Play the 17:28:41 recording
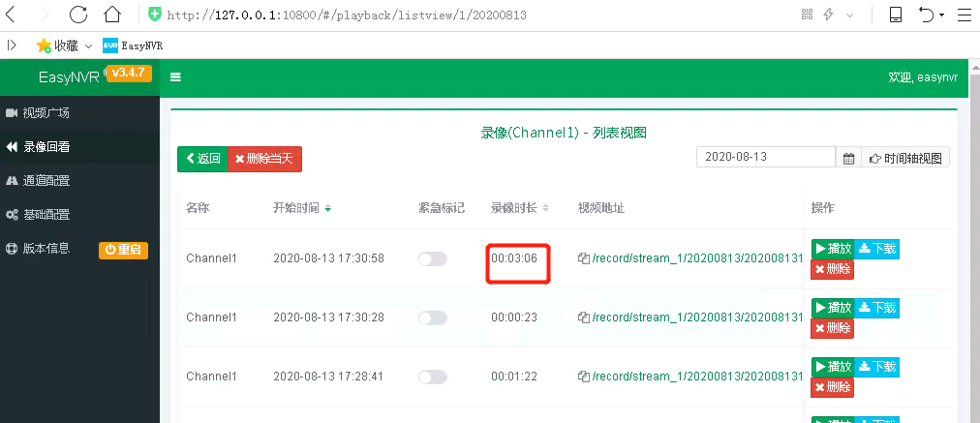Viewport: 980px width, 423px height. coord(833,367)
